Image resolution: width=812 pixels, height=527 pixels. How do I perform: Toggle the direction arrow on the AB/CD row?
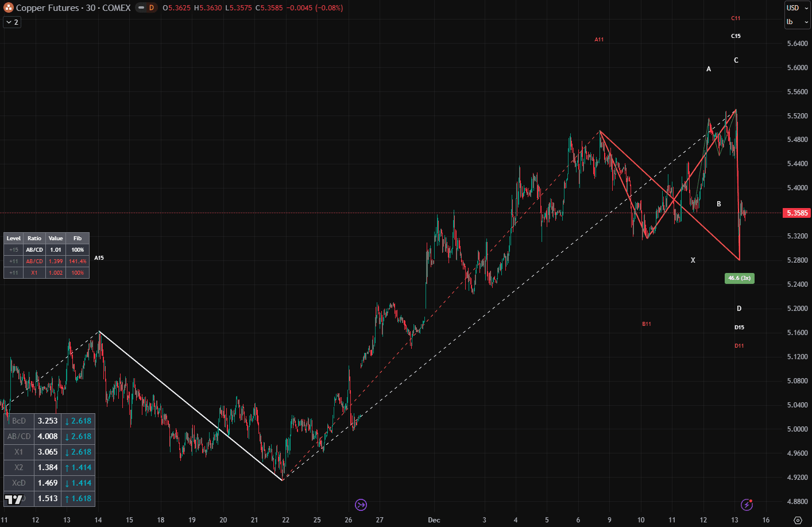coord(68,436)
